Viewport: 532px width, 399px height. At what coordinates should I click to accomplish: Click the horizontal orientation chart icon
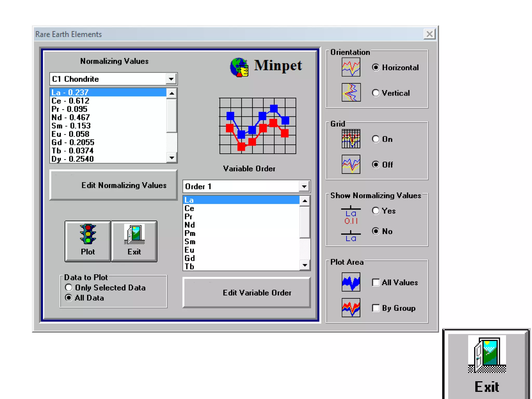point(351,67)
